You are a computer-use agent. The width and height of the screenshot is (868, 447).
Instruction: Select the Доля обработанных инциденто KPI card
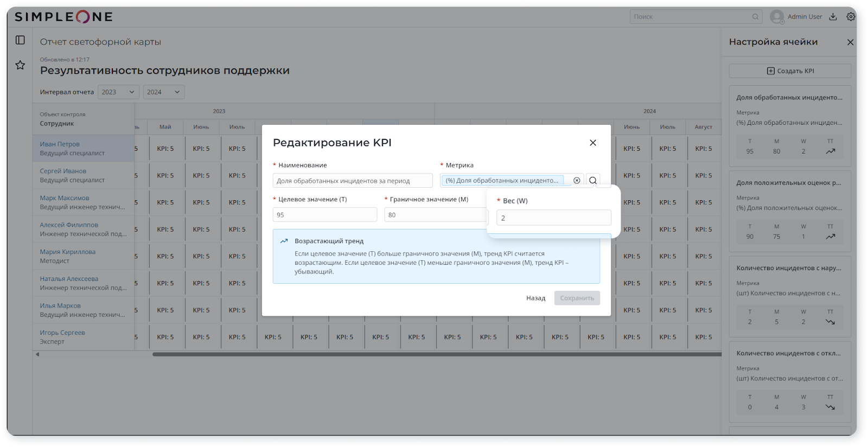[x=790, y=126]
